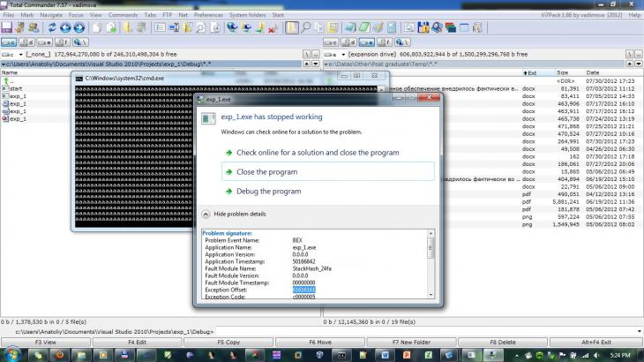The width and height of the screenshot is (644, 362).
Task: Open the Mark menu
Action: click(27, 15)
